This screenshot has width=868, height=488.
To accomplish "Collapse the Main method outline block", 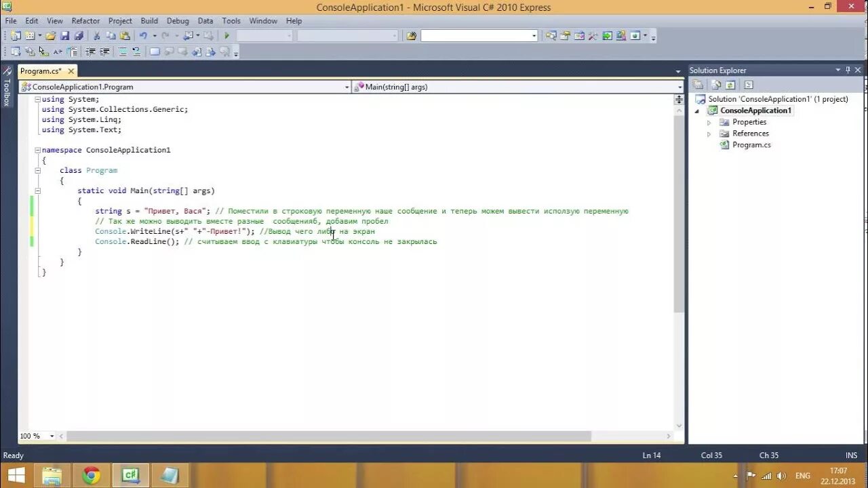I will (38, 190).
